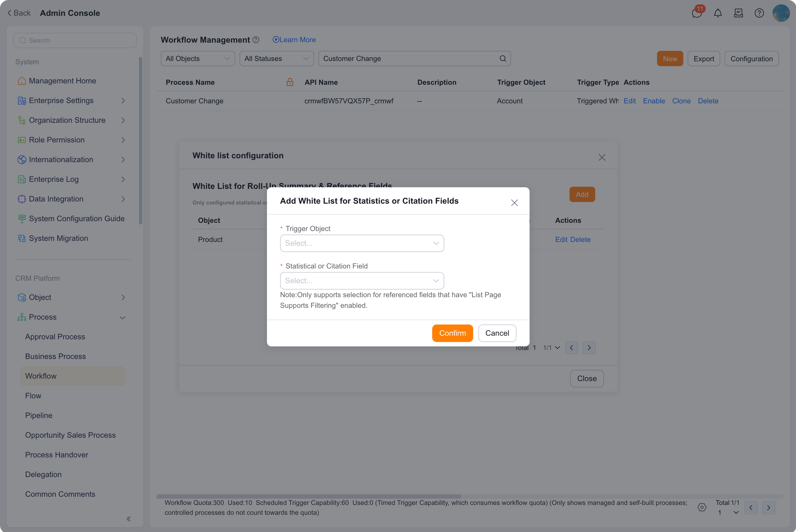Click Delete for Product white list row
The image size is (796, 532).
coord(580,239)
